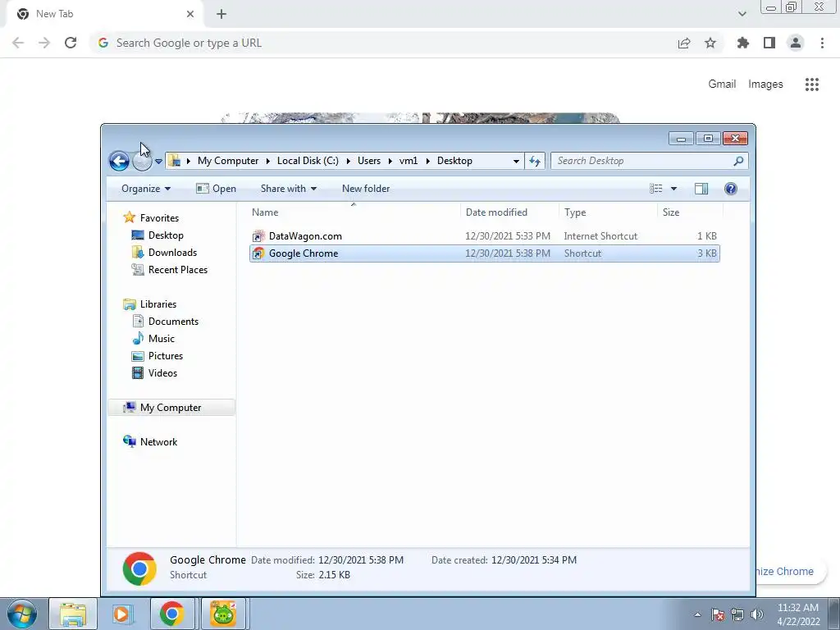The height and width of the screenshot is (630, 840).
Task: Show hidden tray icons arrow
Action: (697, 614)
